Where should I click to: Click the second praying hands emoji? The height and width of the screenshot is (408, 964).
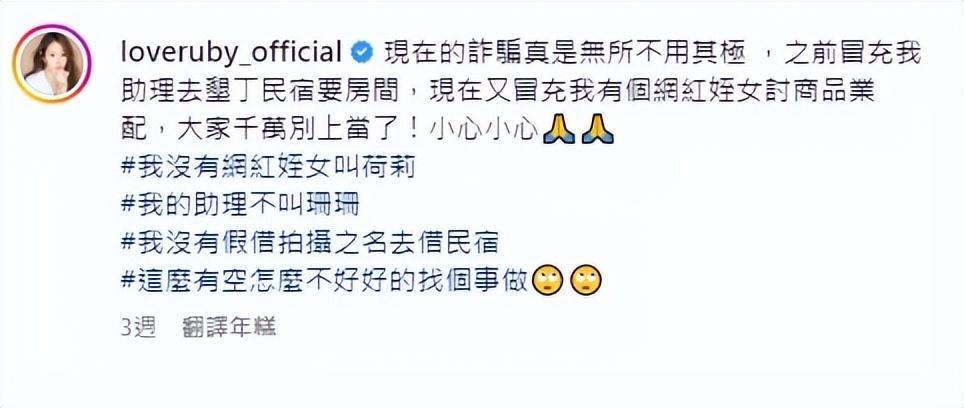point(598,130)
